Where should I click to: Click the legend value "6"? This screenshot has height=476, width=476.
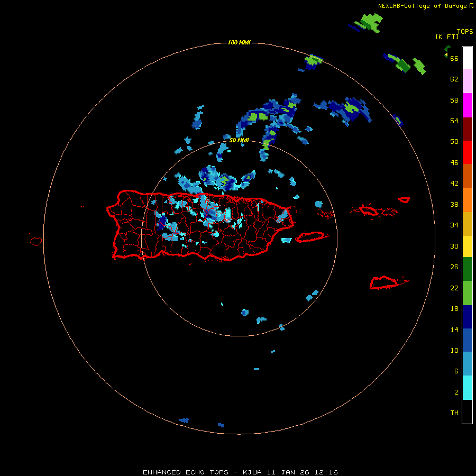point(456,371)
